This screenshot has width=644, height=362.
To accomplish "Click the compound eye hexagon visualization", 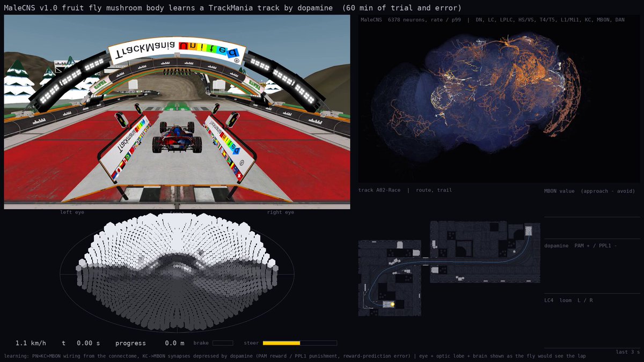I will click(x=177, y=272).
